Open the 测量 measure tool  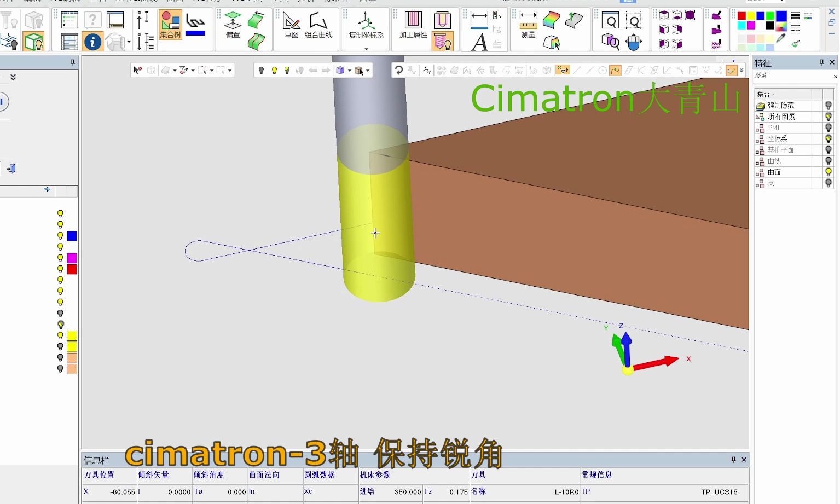tap(528, 25)
